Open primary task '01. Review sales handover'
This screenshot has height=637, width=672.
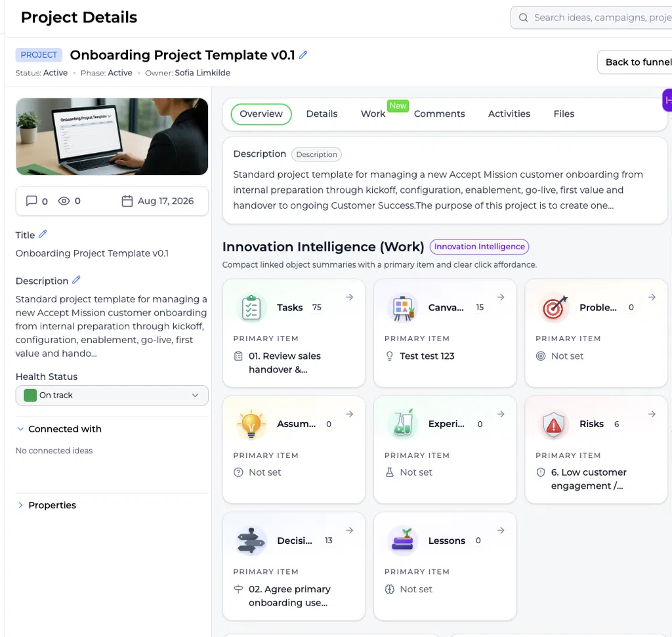point(284,363)
